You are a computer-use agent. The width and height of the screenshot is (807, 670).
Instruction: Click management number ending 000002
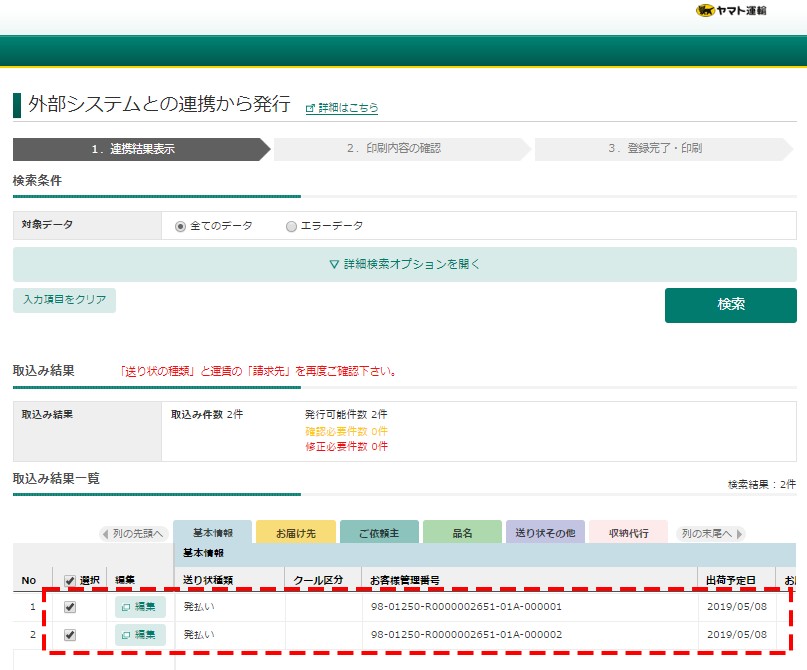click(466, 634)
